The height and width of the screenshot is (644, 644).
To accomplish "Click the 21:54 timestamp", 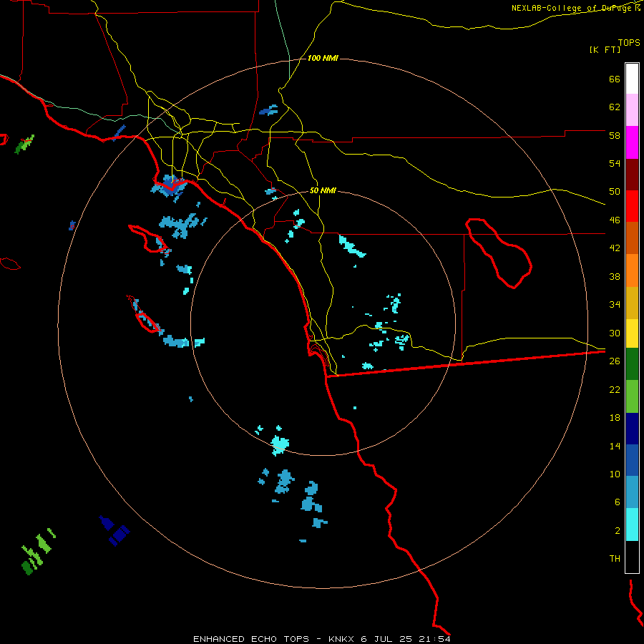I will tap(434, 639).
